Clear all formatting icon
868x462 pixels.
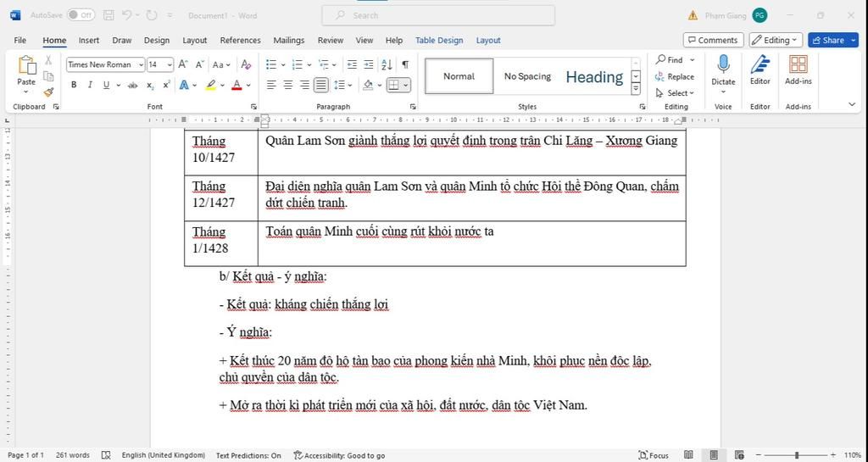point(246,64)
